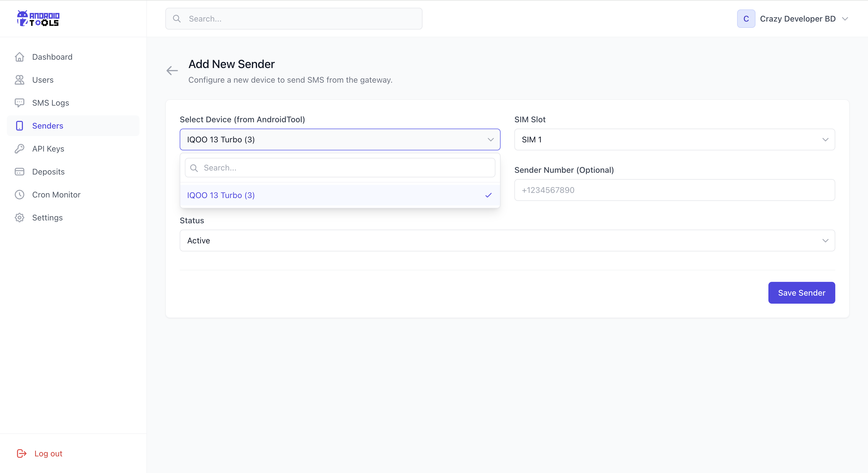Expand the Crazy Developer BD account menu
This screenshot has width=868, height=473.
coord(793,19)
